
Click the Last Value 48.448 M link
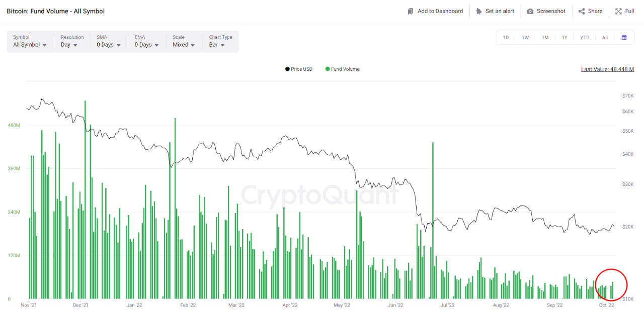click(607, 69)
